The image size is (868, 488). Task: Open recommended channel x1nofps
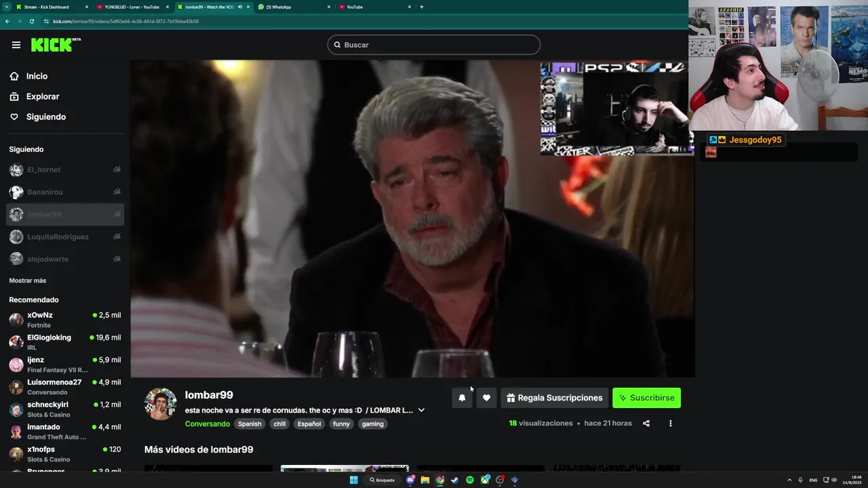[64, 454]
